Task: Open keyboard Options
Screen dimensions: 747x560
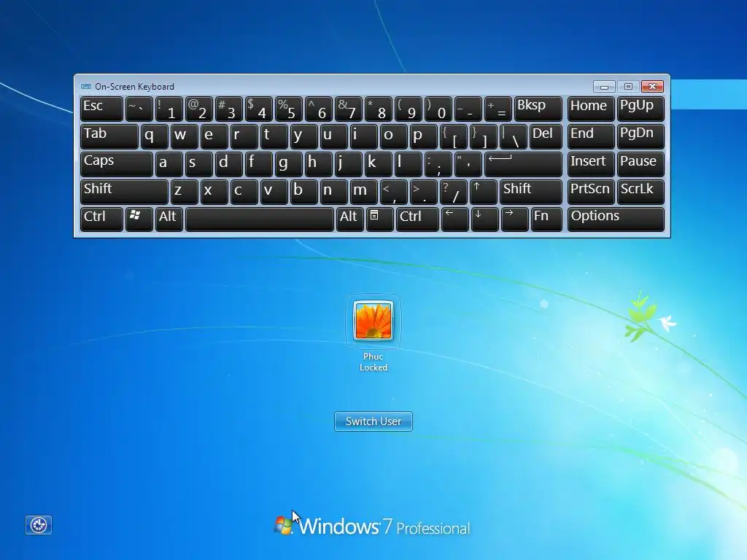Action: click(616, 219)
